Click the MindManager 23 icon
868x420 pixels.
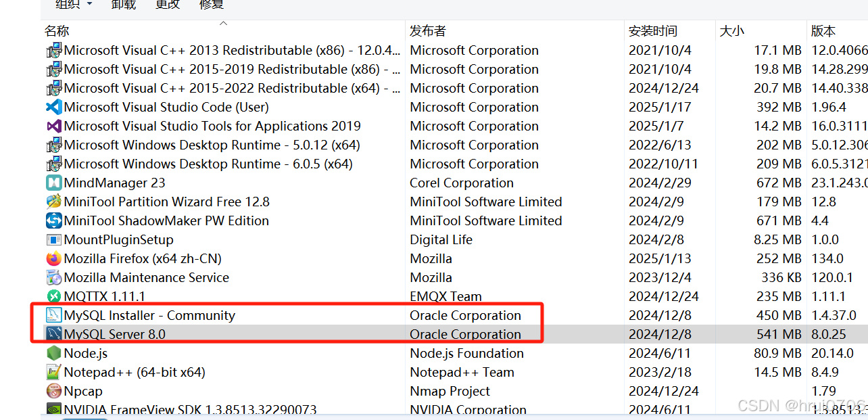point(54,183)
